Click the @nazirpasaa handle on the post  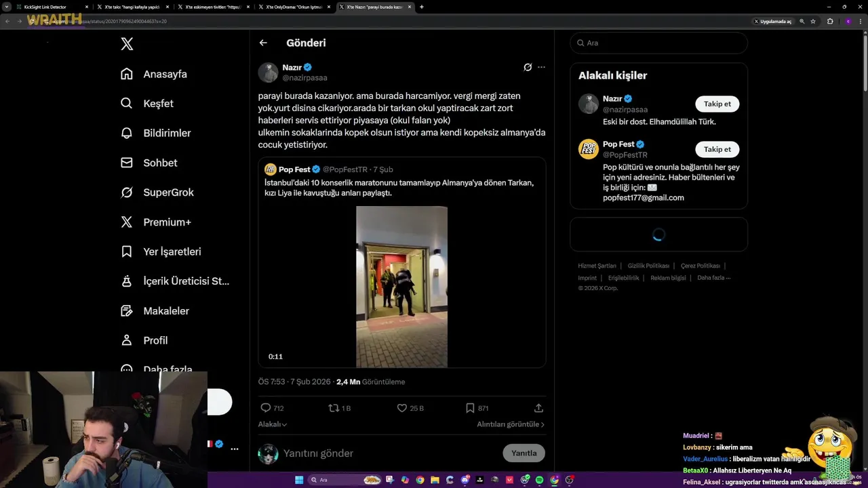pyautogui.click(x=304, y=78)
